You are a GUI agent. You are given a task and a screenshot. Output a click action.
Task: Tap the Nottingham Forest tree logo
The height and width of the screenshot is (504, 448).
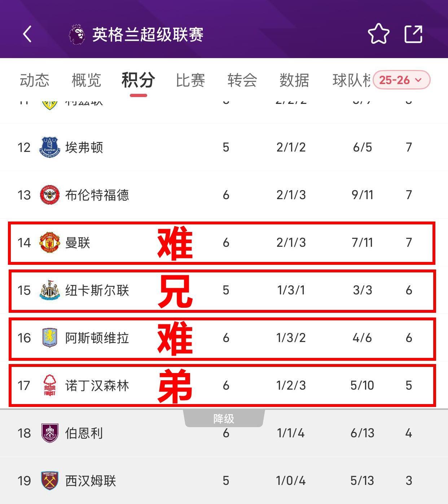pyautogui.click(x=50, y=385)
